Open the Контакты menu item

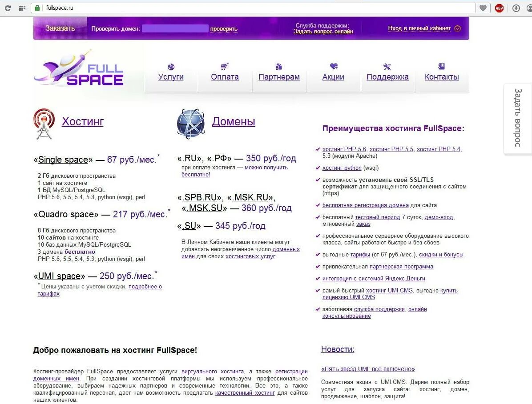[x=442, y=77]
